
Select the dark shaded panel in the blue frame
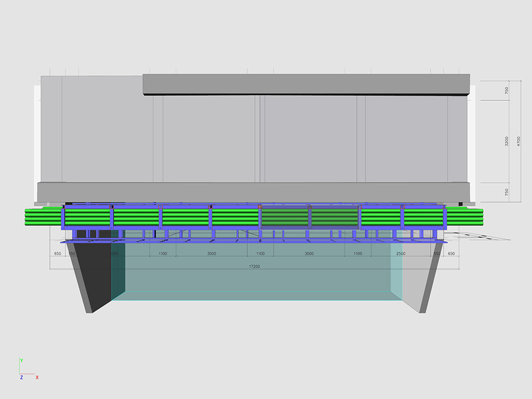point(309,216)
